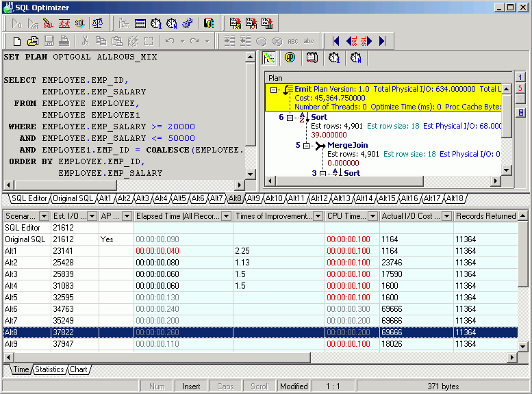Switch to the Original SQL tab

(73, 198)
